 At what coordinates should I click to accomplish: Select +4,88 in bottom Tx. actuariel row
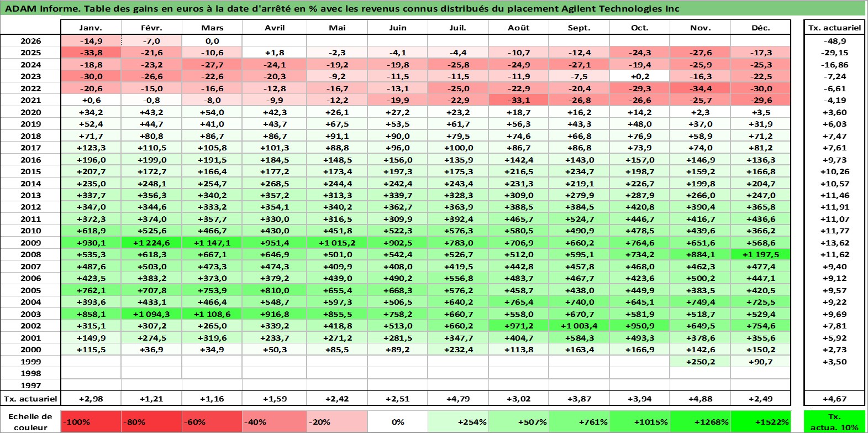tap(700, 399)
